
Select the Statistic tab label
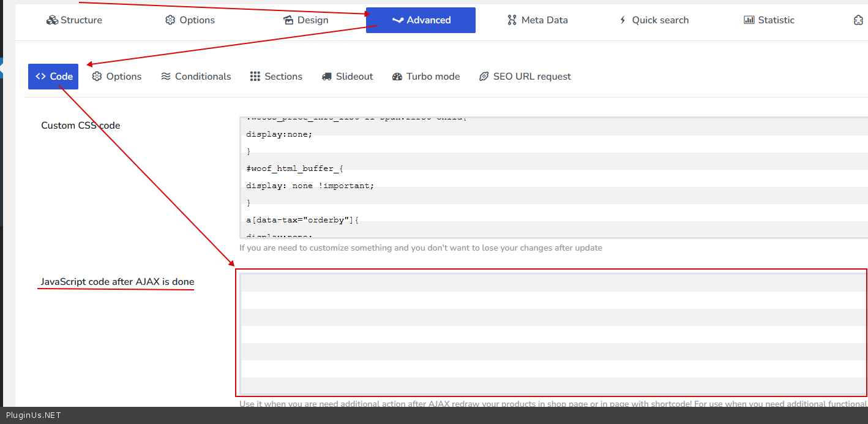(x=776, y=20)
